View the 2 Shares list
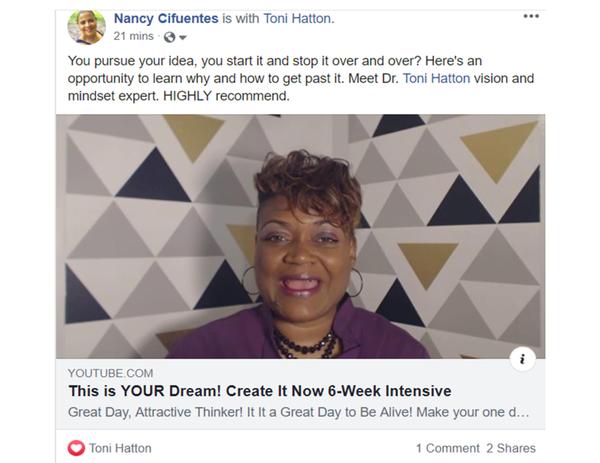This screenshot has width=600, height=463. pos(511,448)
